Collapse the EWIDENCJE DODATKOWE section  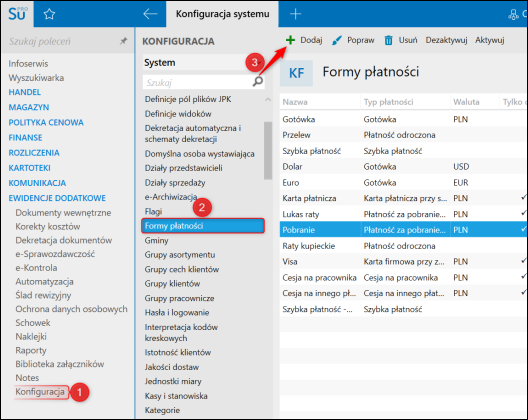(x=57, y=198)
